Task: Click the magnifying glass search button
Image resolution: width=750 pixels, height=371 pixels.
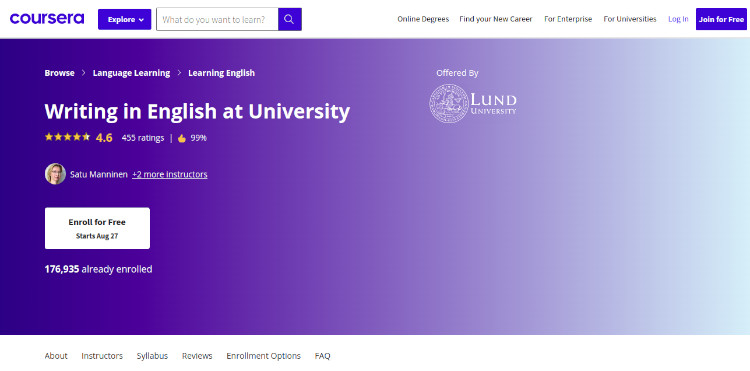Action: click(289, 20)
